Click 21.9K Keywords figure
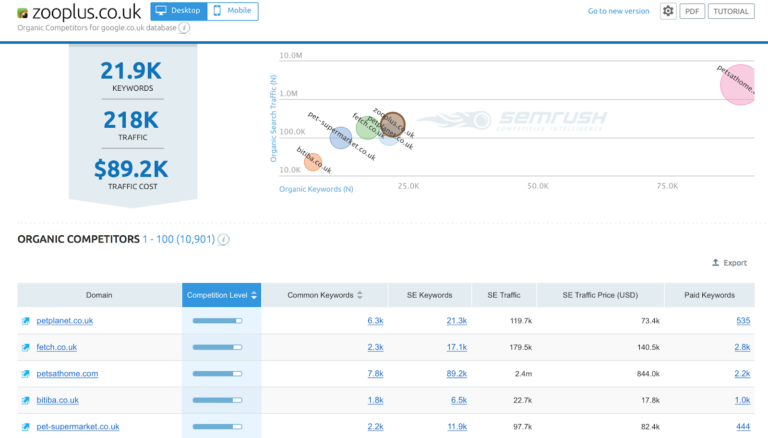The image size is (768, 438). [x=131, y=71]
